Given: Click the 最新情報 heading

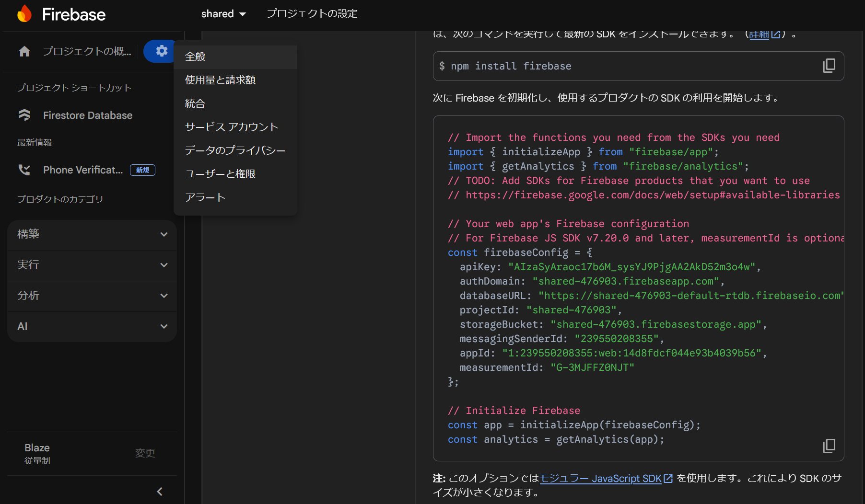Looking at the screenshot, I should pos(35,142).
